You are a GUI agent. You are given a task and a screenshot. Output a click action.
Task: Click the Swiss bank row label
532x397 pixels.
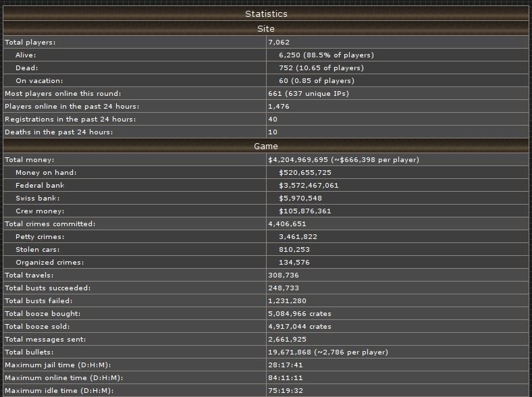coord(38,198)
